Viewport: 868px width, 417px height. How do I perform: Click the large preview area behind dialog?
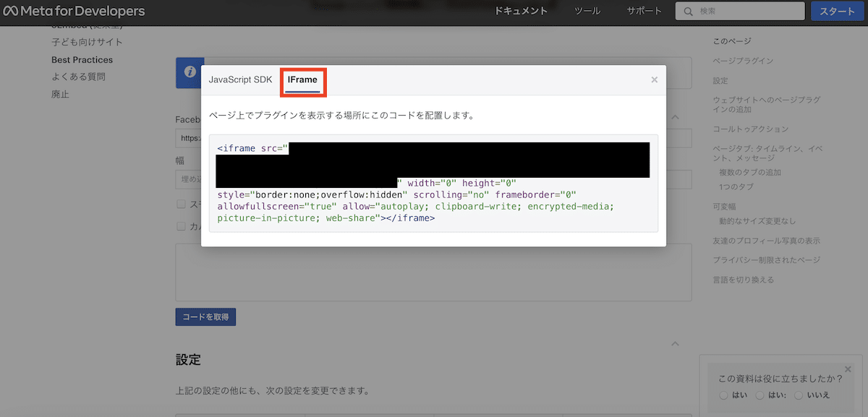click(433, 272)
